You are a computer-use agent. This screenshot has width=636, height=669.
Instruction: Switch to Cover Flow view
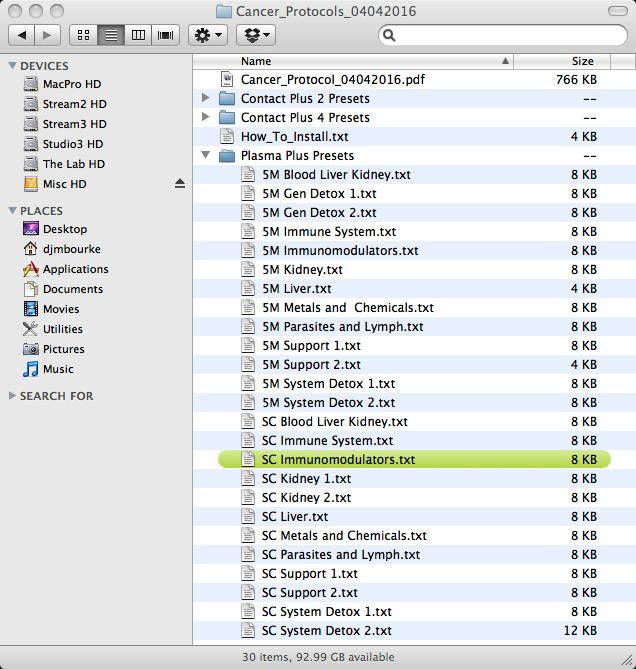click(166, 35)
